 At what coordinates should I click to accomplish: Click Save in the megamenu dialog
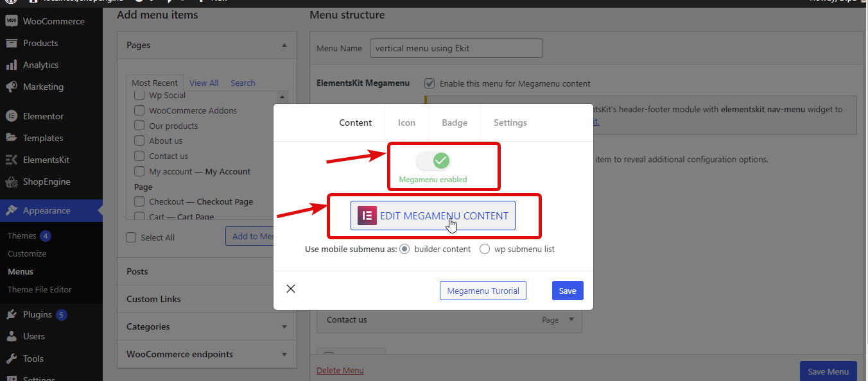point(568,291)
